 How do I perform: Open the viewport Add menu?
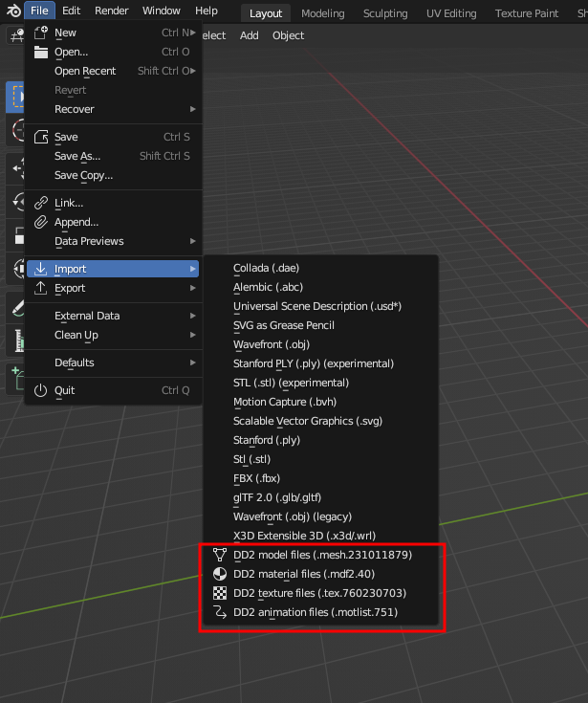click(250, 35)
